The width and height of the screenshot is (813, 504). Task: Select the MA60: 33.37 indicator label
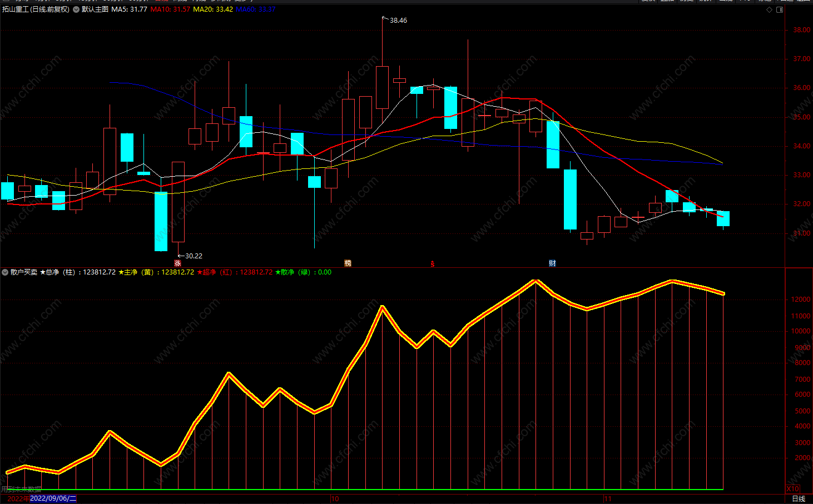tap(256, 9)
